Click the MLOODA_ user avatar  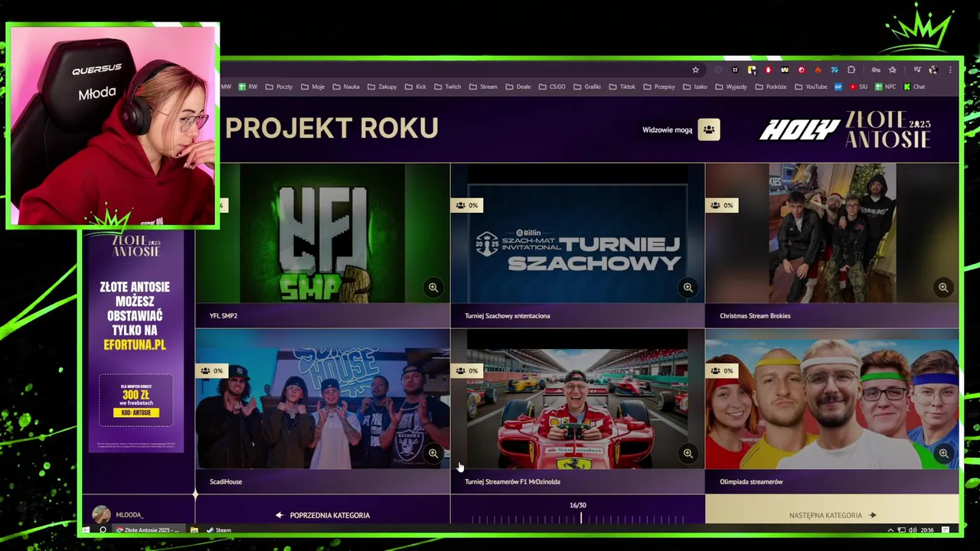pyautogui.click(x=101, y=515)
